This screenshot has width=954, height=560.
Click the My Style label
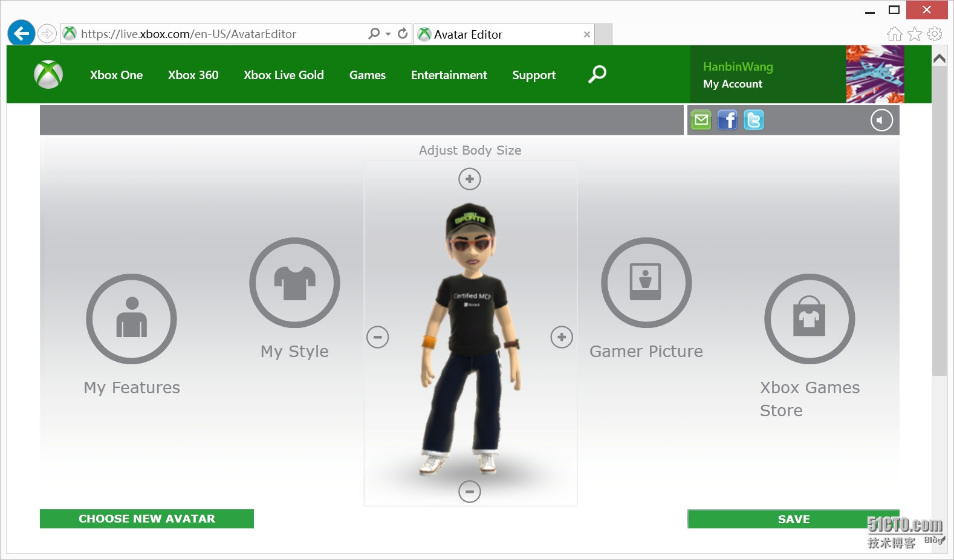click(x=295, y=352)
